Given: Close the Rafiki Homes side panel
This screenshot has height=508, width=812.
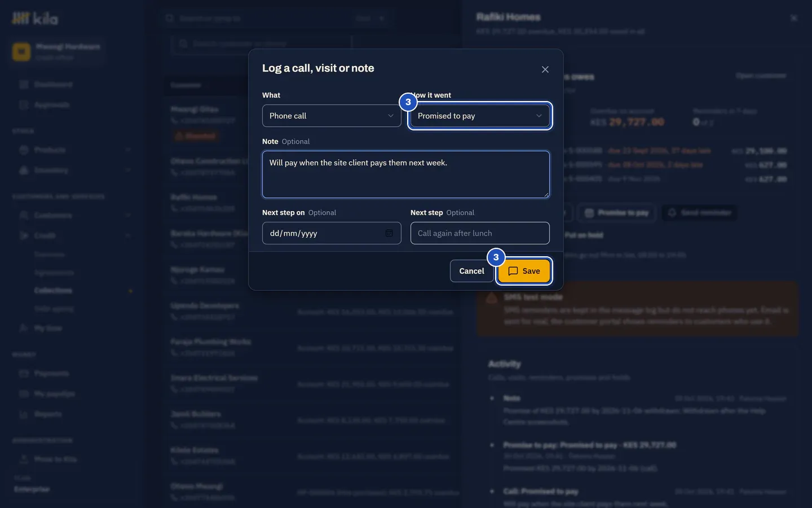Looking at the screenshot, I should pos(794,18).
